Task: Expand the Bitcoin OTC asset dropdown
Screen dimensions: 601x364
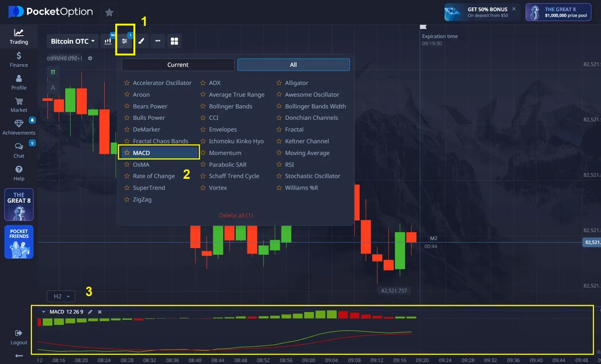Action: pos(72,41)
